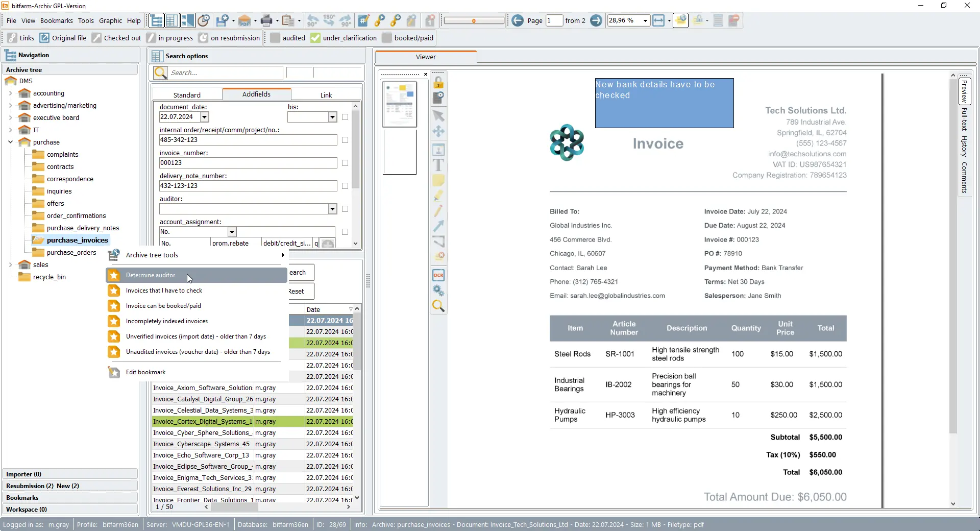Screen dimensions: 980x531
Task: Open the Full-text side tab
Action: pyautogui.click(x=964, y=119)
